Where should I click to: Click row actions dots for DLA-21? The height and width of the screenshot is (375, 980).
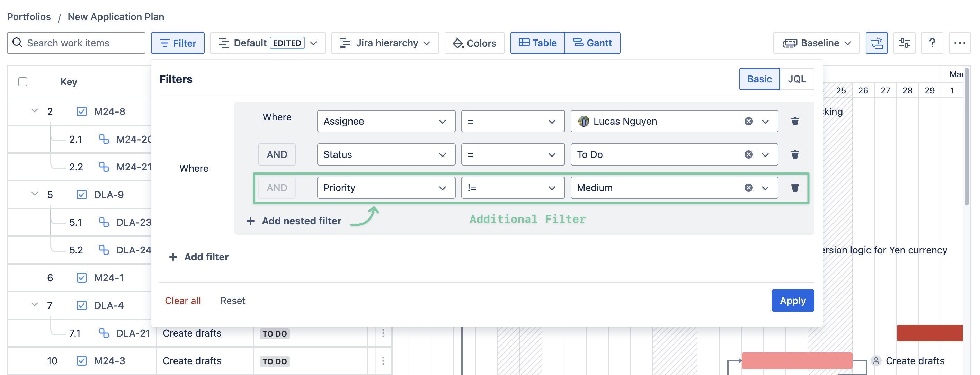coord(383,333)
